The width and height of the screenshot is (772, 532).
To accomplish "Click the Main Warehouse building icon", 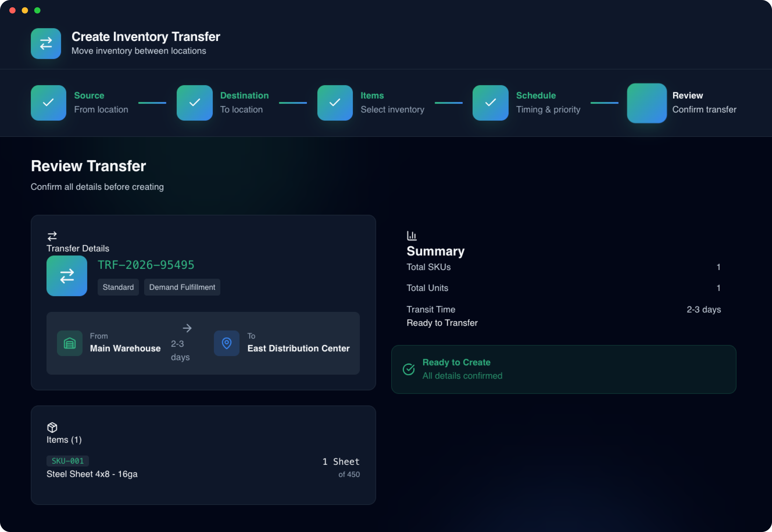I will (70, 343).
